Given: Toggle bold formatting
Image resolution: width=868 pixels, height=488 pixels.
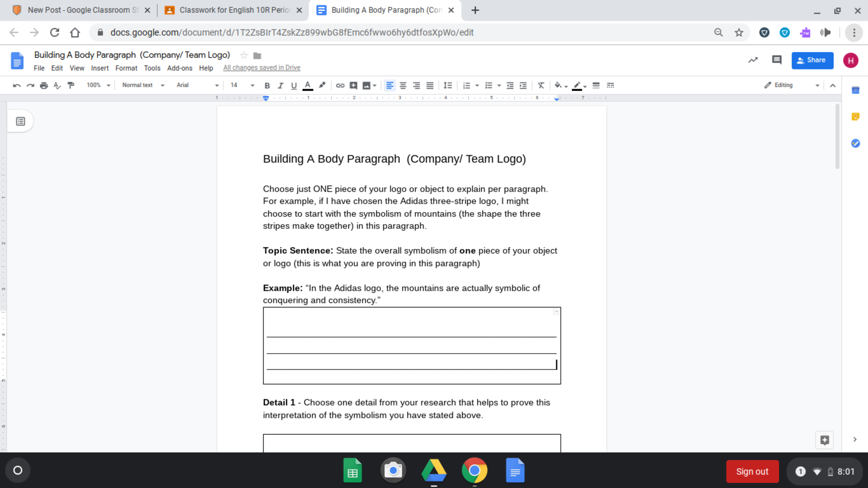Looking at the screenshot, I should tap(267, 85).
